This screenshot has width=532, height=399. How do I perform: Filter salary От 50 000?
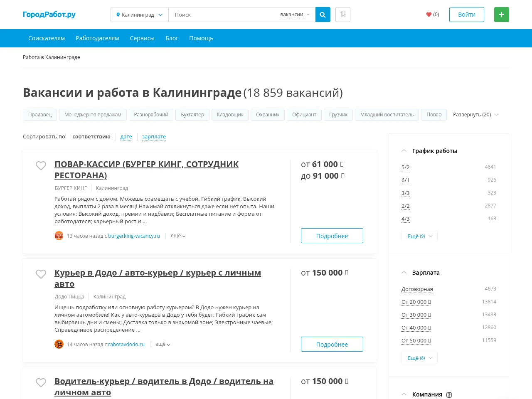coord(416,341)
